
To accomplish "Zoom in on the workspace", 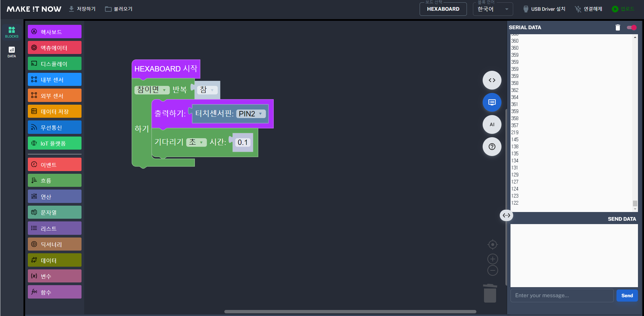I will coord(493,259).
